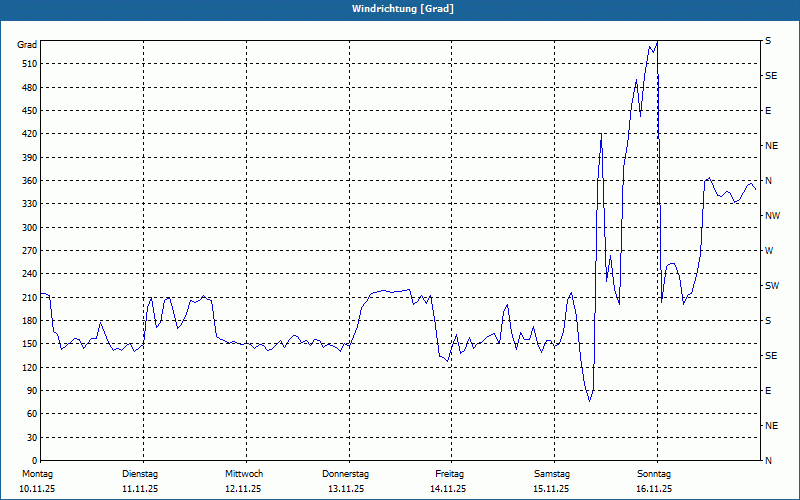Click the 0 tick on left axis
Image resolution: width=800 pixels, height=500 pixels.
[33, 461]
